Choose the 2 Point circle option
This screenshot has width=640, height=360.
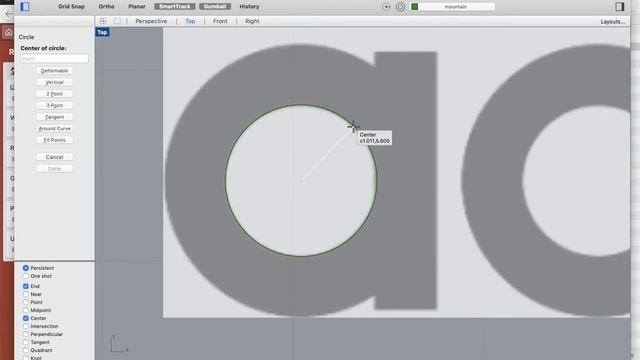54,94
